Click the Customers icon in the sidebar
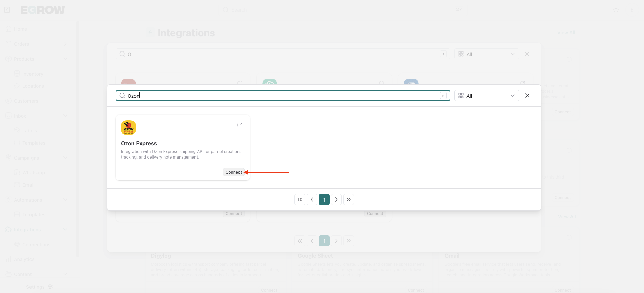644x293 pixels. tap(9, 101)
